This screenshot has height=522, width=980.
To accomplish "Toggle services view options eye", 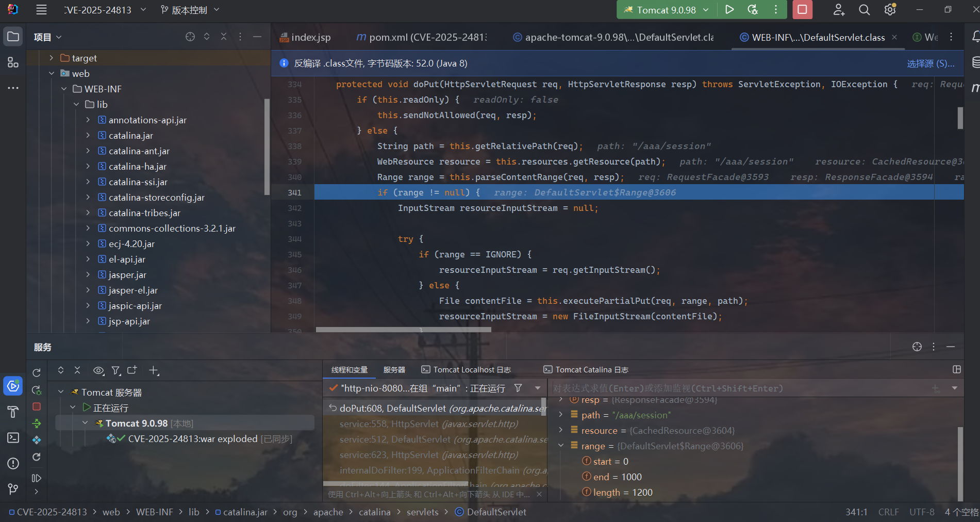I will pos(98,370).
